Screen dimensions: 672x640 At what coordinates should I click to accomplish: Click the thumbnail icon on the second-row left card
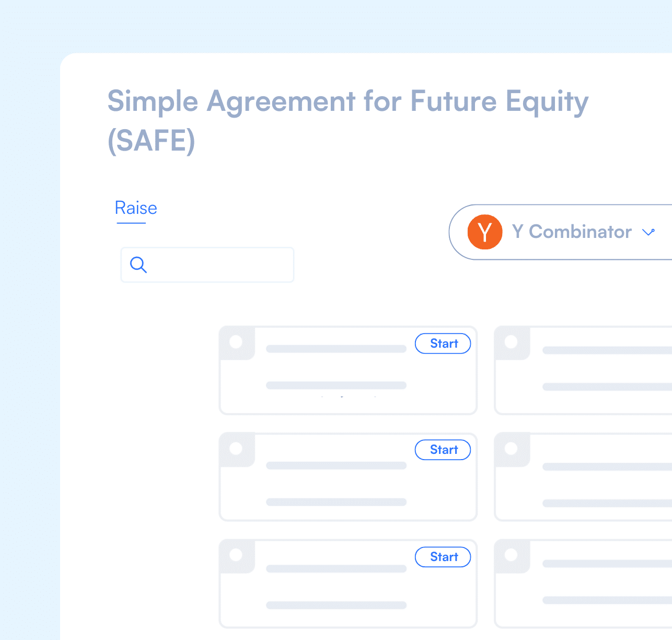(237, 449)
